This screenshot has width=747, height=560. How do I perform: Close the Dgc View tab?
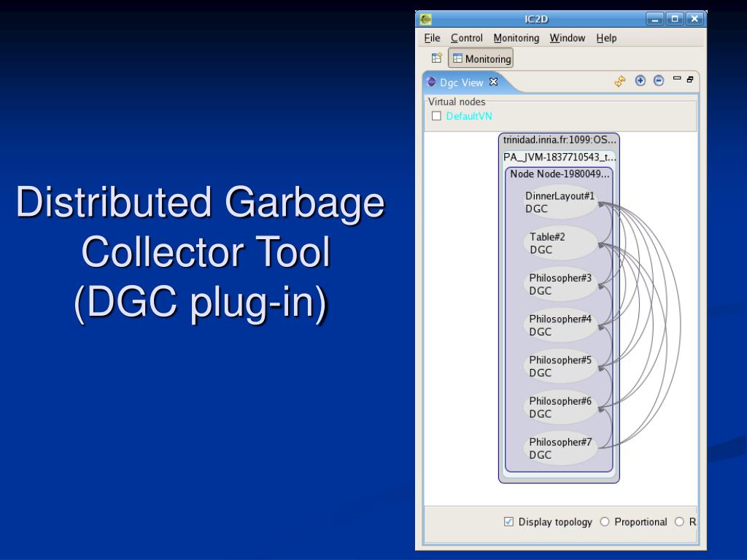point(494,82)
